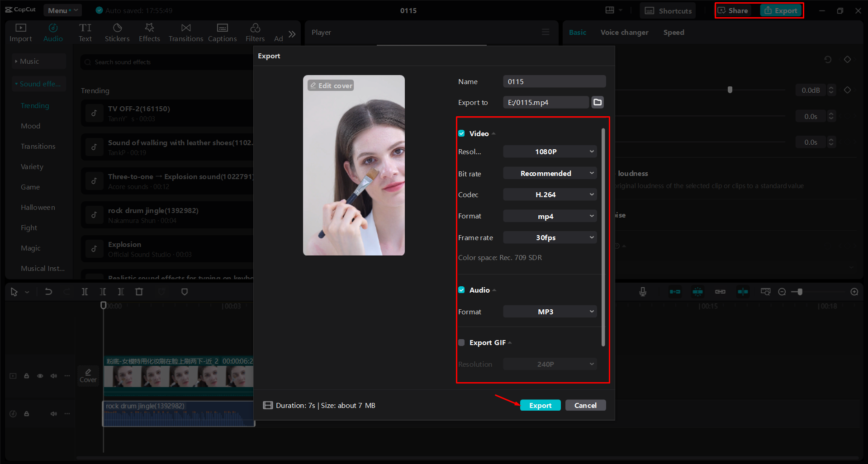Toggle the magnetic timeline icon
The width and height of the screenshot is (868, 464).
pyautogui.click(x=697, y=292)
